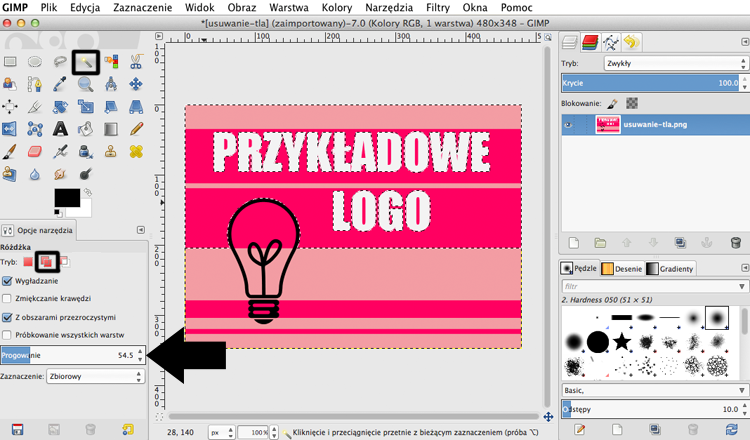Select the Clone stamp tool
The width and height of the screenshot is (750, 440).
pos(111,152)
